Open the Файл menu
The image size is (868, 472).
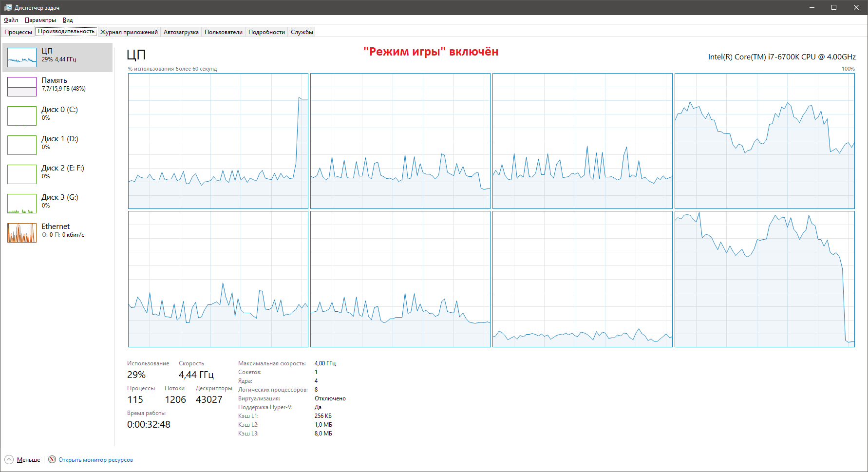[x=11, y=20]
